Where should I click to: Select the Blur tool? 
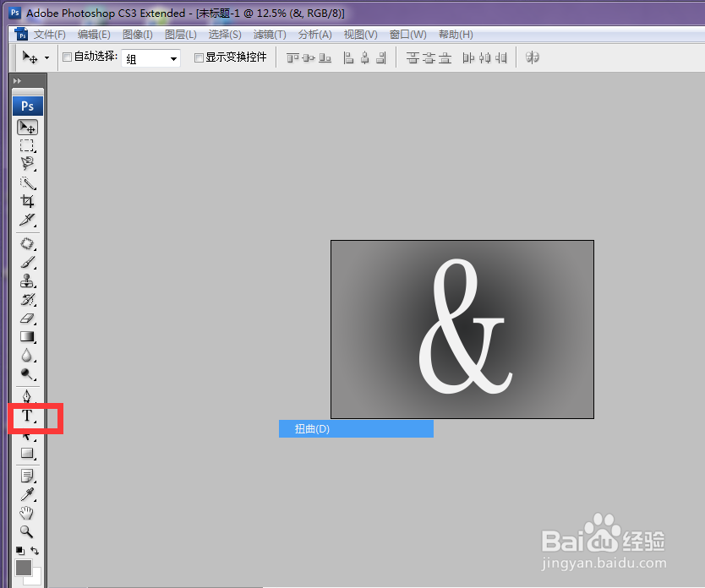click(27, 356)
